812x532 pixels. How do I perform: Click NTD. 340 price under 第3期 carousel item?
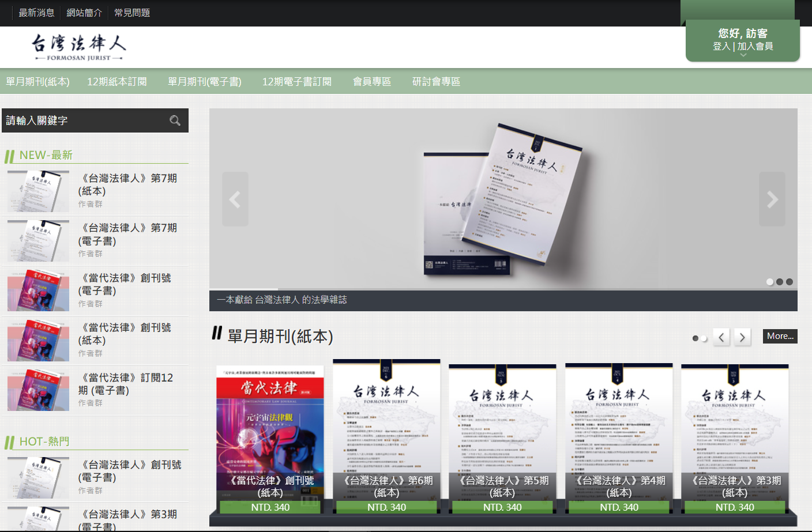click(735, 507)
